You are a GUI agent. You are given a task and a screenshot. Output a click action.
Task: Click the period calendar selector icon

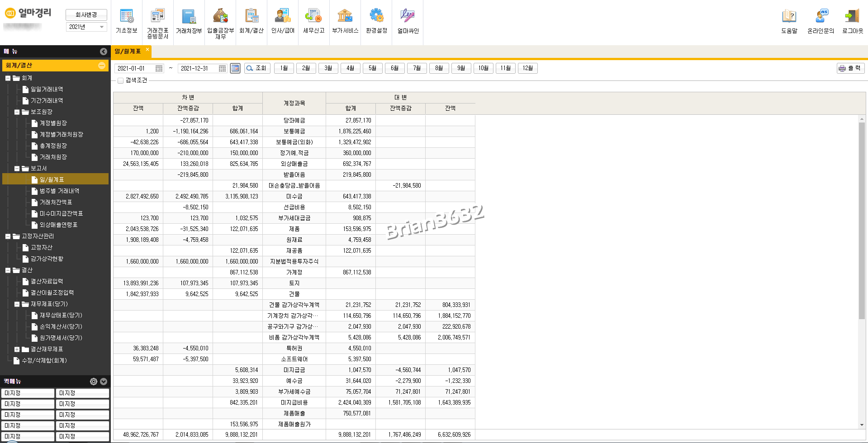coord(235,68)
